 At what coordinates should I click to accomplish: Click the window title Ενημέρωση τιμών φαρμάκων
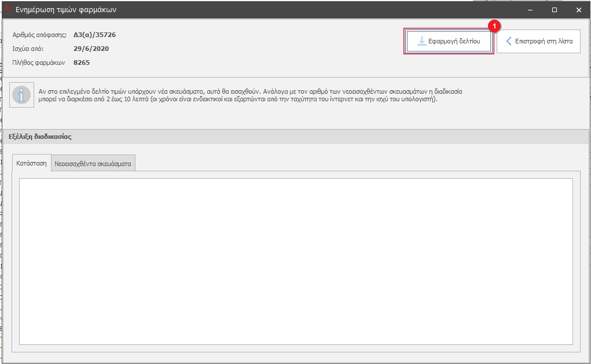click(x=66, y=10)
